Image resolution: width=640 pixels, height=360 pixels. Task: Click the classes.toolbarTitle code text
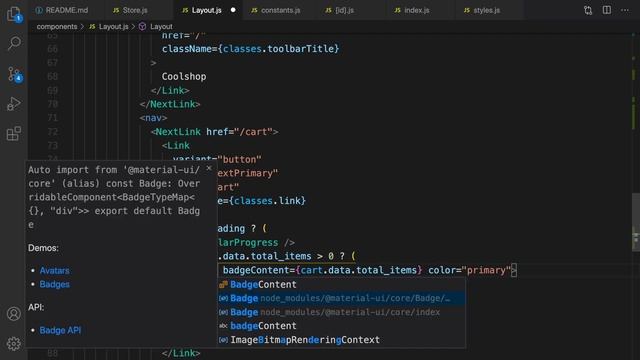pos(279,49)
